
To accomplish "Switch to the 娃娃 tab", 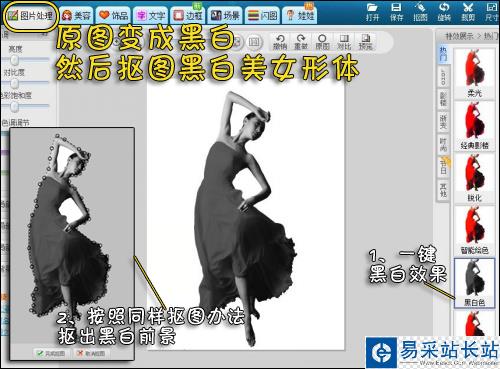I will pyautogui.click(x=300, y=15).
